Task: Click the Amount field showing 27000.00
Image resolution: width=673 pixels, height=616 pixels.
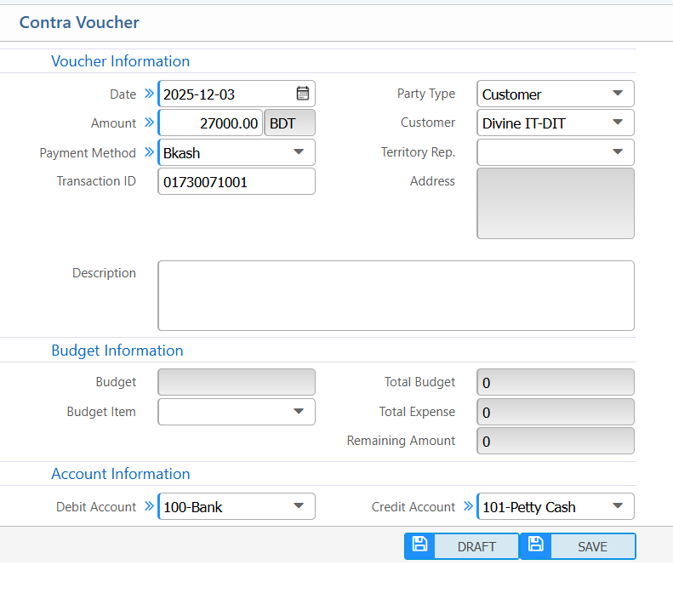Action: 210,123
